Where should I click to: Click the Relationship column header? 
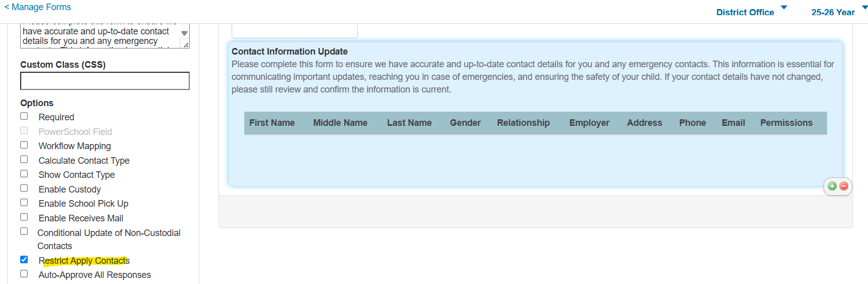pyautogui.click(x=523, y=123)
